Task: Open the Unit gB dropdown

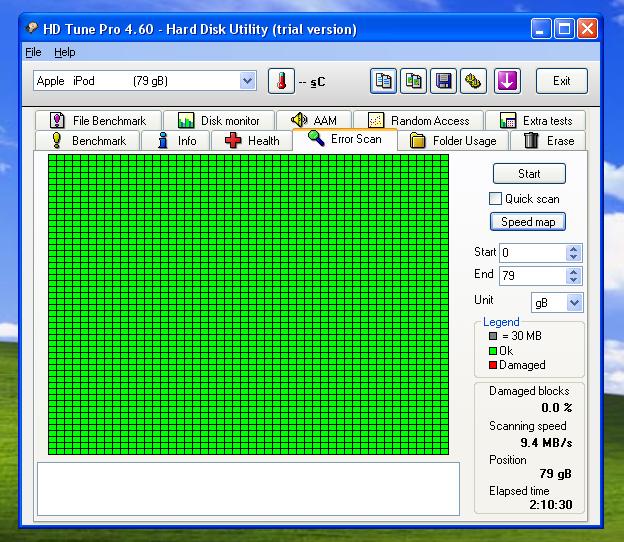Action: point(574,302)
